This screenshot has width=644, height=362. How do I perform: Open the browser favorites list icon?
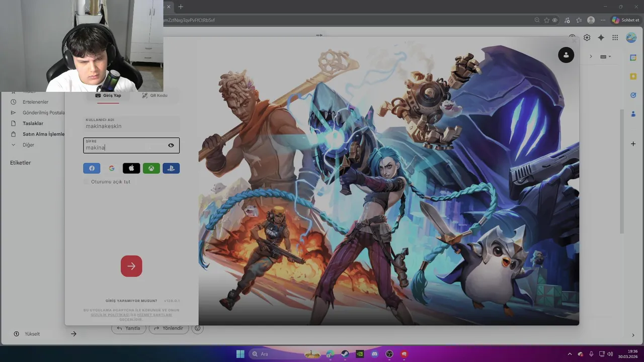[x=579, y=20]
